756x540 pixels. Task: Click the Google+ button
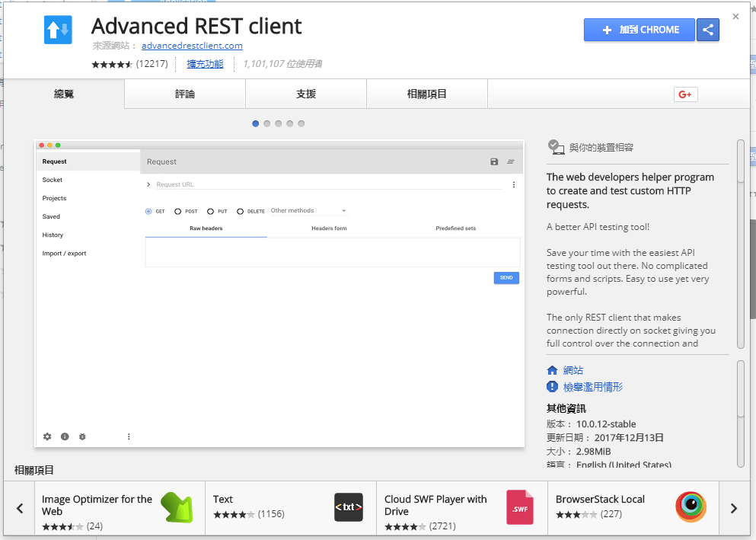[x=686, y=94]
